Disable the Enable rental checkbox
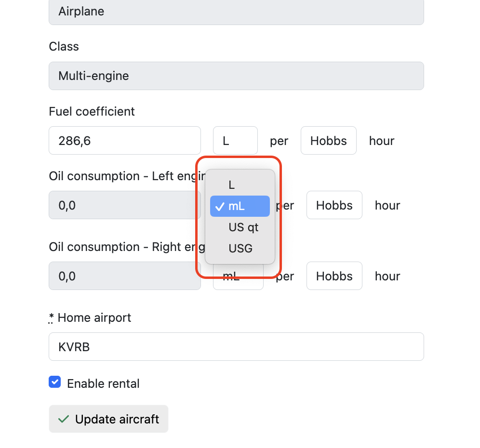The height and width of the screenshot is (448, 480). tap(55, 382)
